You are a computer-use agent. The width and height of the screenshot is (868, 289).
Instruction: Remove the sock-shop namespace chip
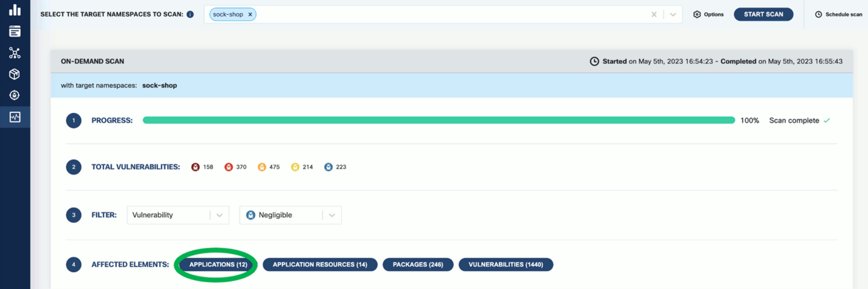click(x=250, y=14)
